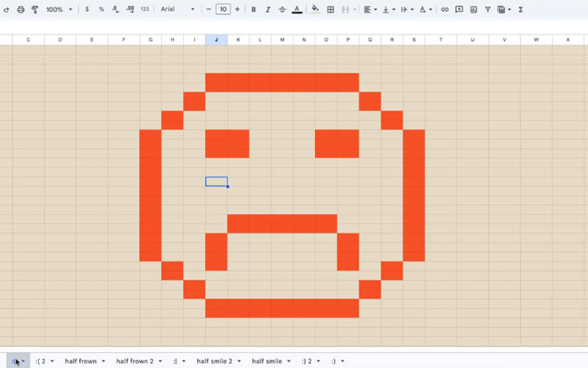Increase decimal places icon
The height and width of the screenshot is (368, 588).
point(130,9)
